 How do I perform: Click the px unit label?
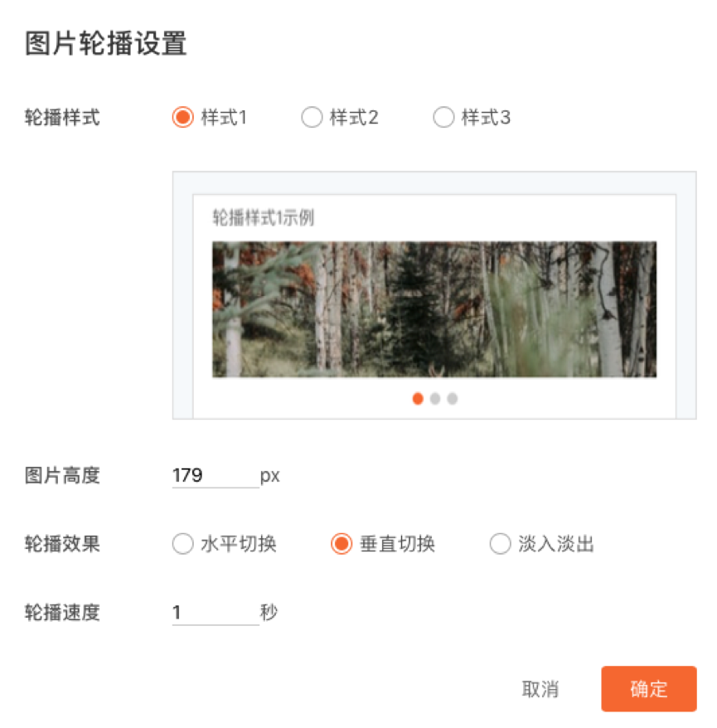[270, 476]
